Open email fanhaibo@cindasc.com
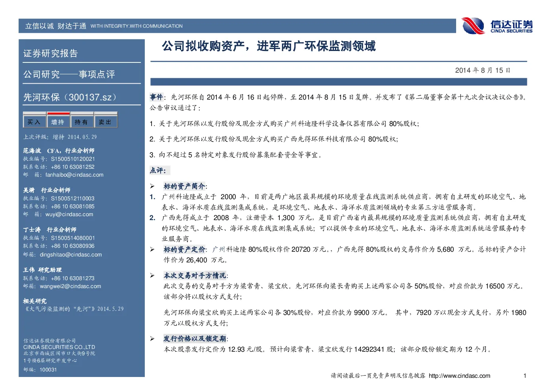555x392 pixels. tap(74, 175)
